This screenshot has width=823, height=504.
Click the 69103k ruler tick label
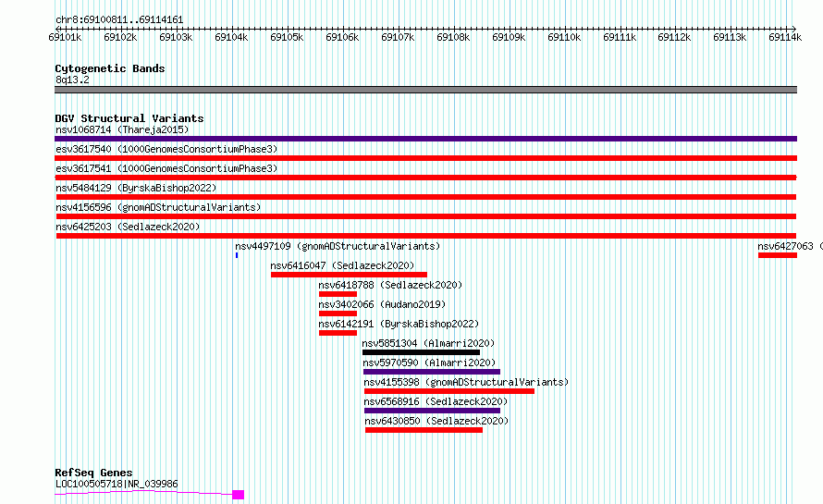pyautogui.click(x=176, y=37)
